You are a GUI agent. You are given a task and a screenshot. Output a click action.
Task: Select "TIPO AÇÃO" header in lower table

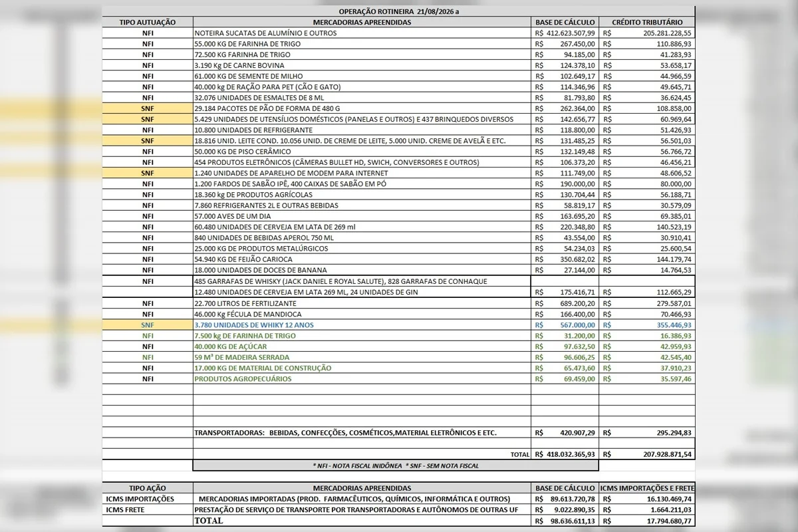click(148, 488)
